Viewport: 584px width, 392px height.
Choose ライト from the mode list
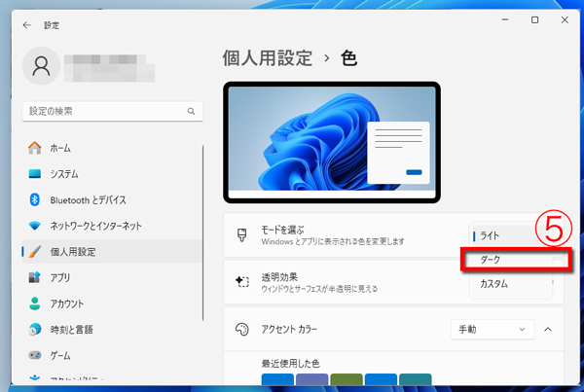(502, 235)
